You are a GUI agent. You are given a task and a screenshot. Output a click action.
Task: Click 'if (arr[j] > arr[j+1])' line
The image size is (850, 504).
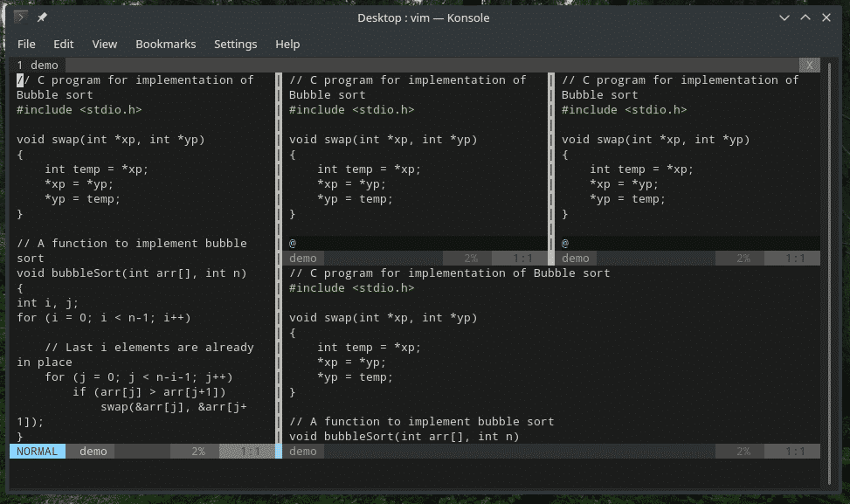(x=149, y=392)
